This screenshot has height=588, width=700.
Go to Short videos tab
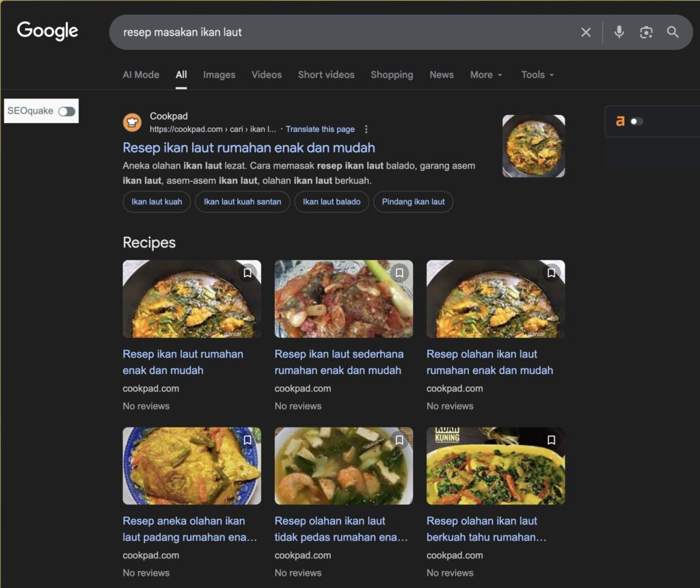(x=326, y=75)
